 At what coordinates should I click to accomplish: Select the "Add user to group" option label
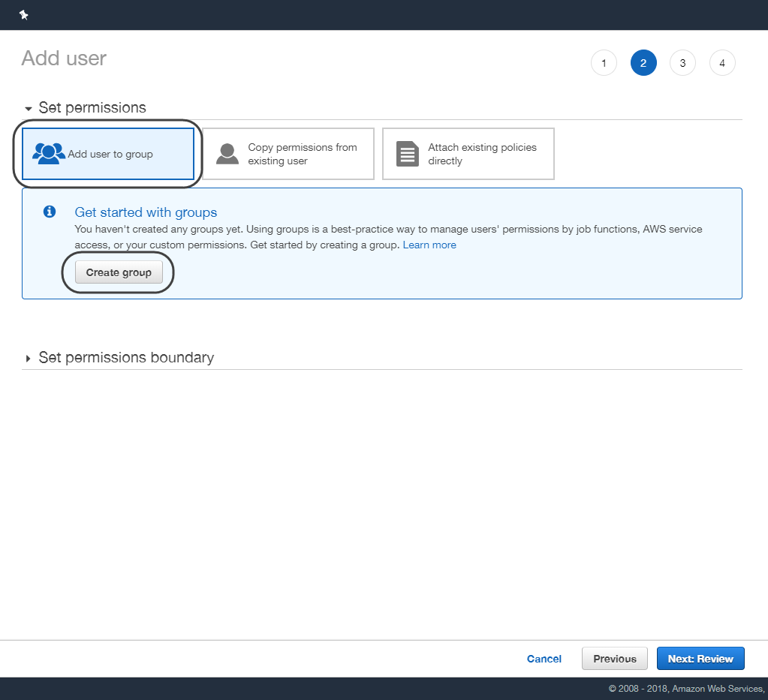pos(110,155)
